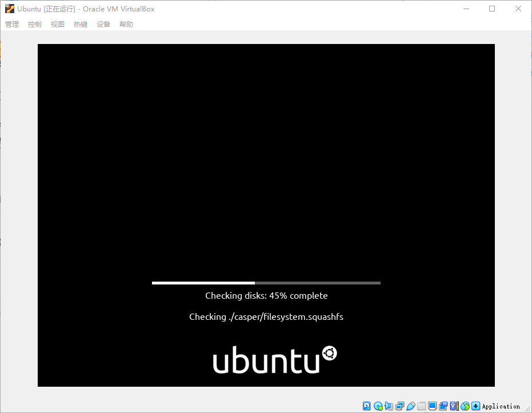Maximize the VirtualBox window

492,9
